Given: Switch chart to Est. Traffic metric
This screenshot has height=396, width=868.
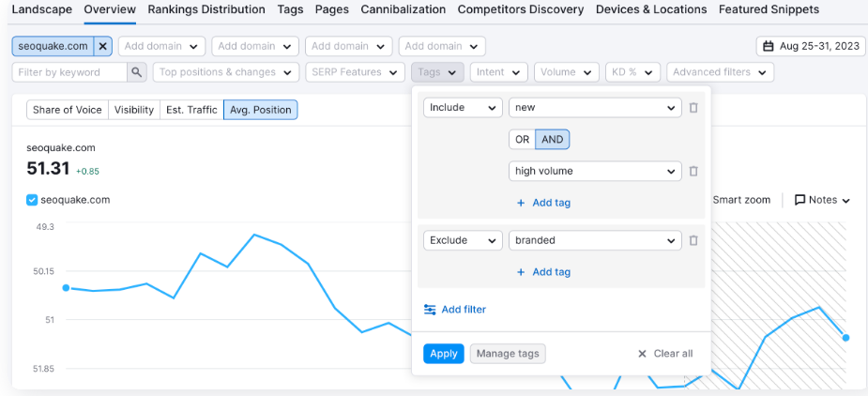Looking at the screenshot, I should point(191,110).
